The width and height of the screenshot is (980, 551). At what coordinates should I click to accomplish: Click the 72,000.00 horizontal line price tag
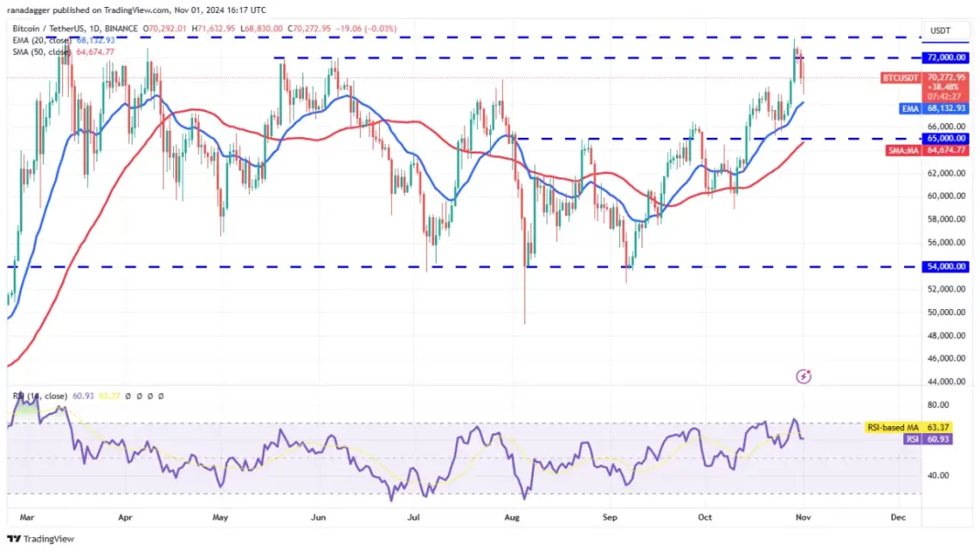click(x=946, y=58)
